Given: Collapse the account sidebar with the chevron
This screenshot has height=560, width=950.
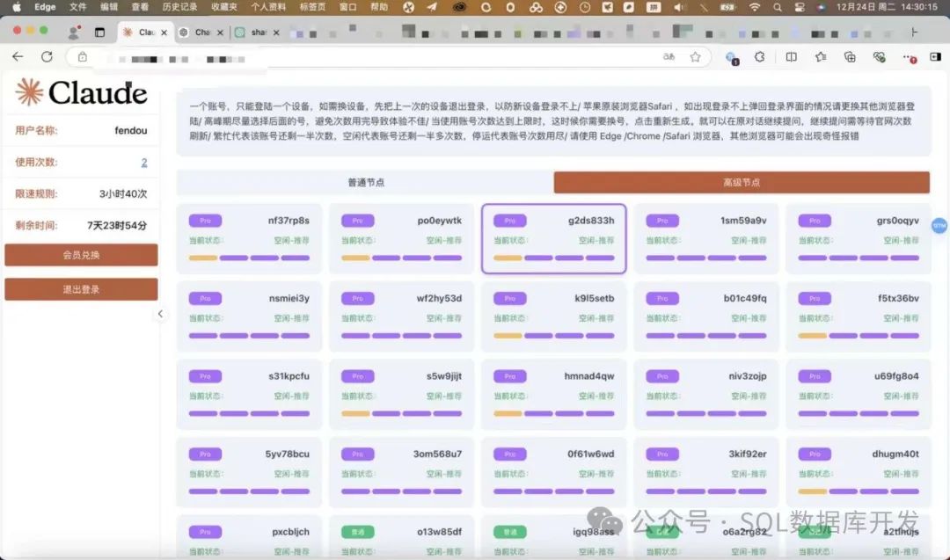Looking at the screenshot, I should [162, 312].
